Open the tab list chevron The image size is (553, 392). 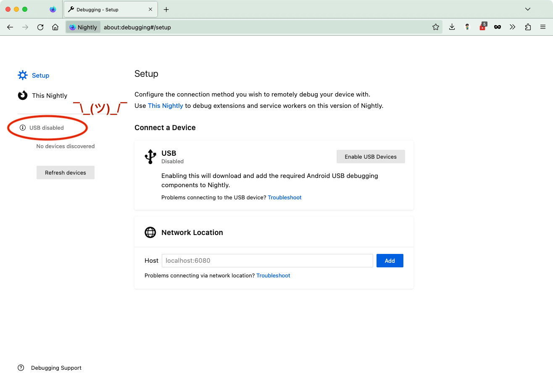click(528, 9)
